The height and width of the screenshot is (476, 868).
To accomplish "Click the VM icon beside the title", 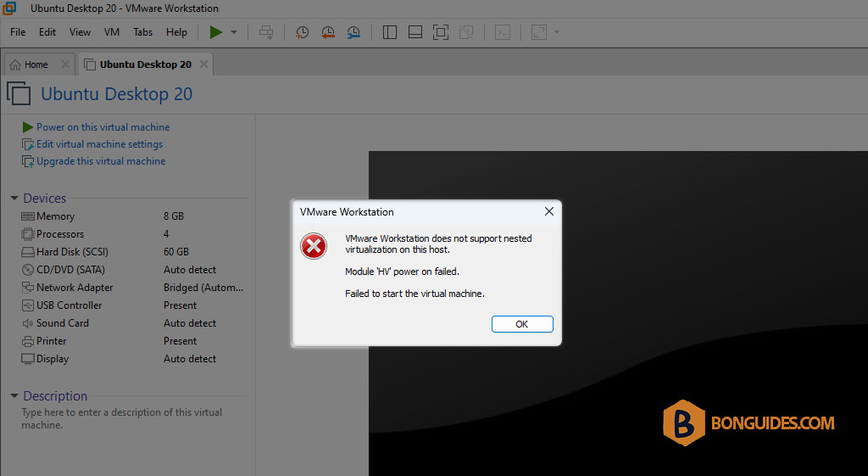I will [19, 93].
